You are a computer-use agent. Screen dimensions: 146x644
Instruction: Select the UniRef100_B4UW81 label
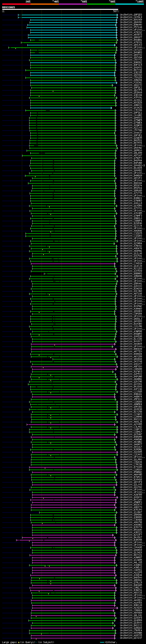(x=131, y=40)
